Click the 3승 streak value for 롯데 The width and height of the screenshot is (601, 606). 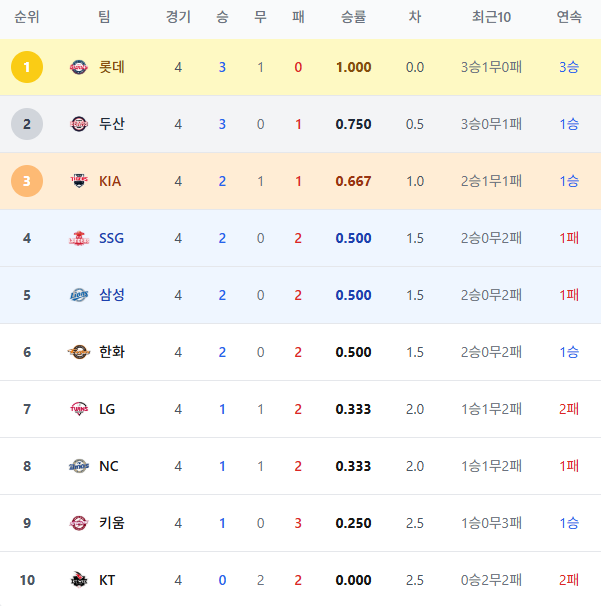point(569,67)
